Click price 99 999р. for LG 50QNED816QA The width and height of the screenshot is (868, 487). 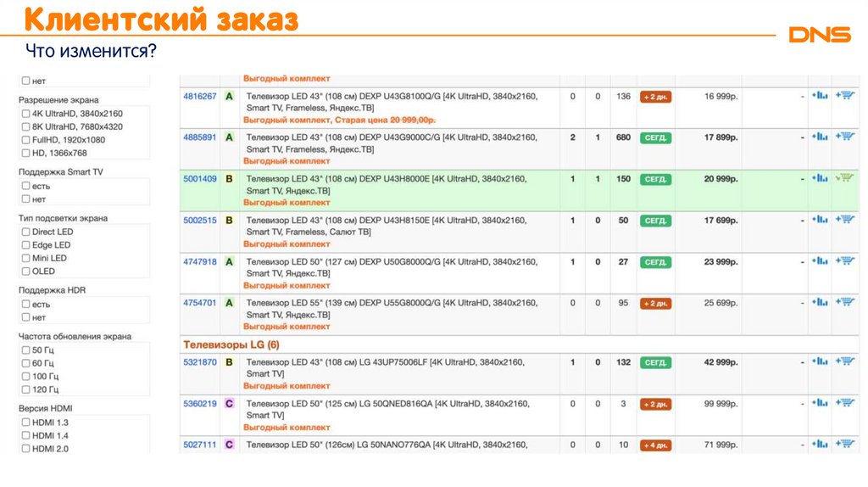click(x=721, y=404)
